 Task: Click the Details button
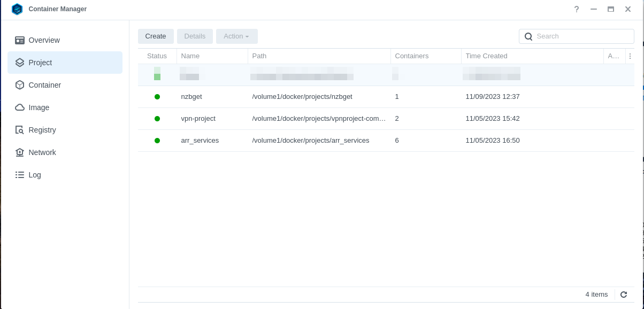click(x=195, y=36)
